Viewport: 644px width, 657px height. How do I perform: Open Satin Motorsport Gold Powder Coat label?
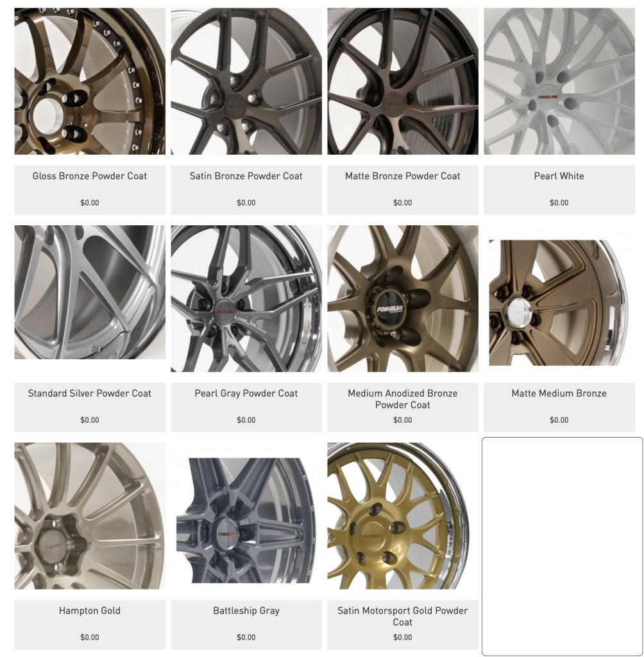click(x=403, y=617)
